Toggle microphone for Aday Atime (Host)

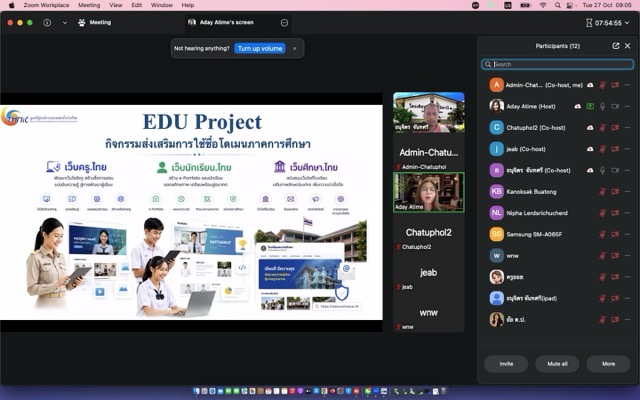(x=602, y=106)
